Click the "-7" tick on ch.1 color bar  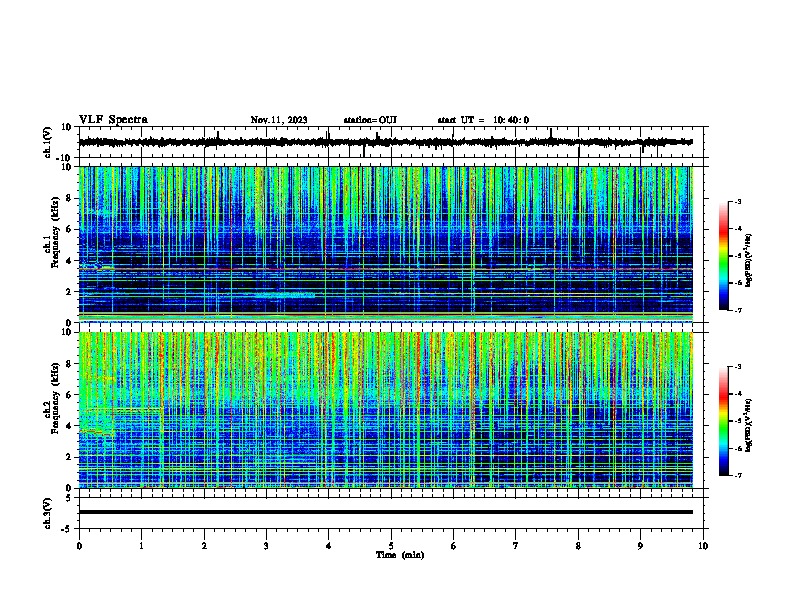coord(738,310)
